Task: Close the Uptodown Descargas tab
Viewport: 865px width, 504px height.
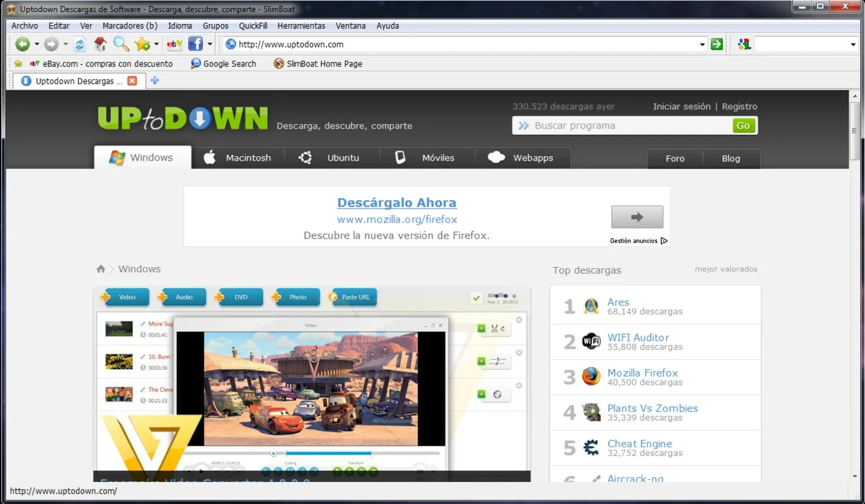Action: (x=132, y=81)
